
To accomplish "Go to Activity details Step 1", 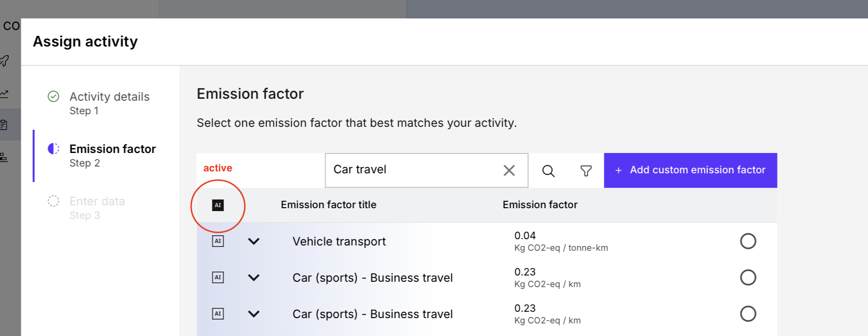I will click(x=109, y=103).
